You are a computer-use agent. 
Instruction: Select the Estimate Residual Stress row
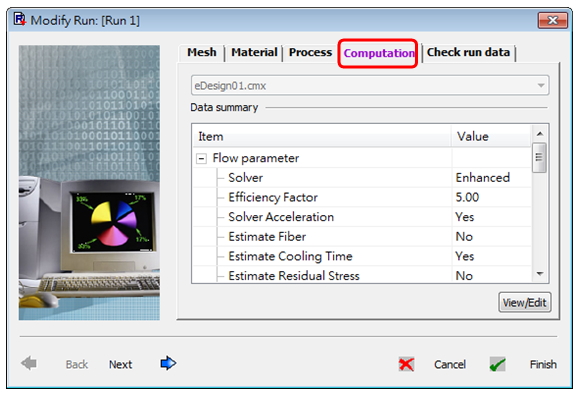(x=362, y=275)
